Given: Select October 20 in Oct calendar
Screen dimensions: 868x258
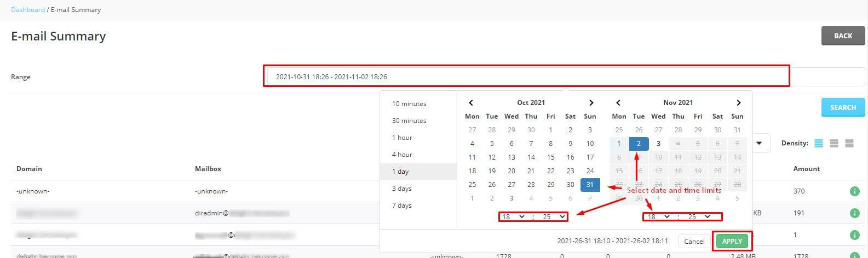Looking at the screenshot, I should (x=511, y=171).
